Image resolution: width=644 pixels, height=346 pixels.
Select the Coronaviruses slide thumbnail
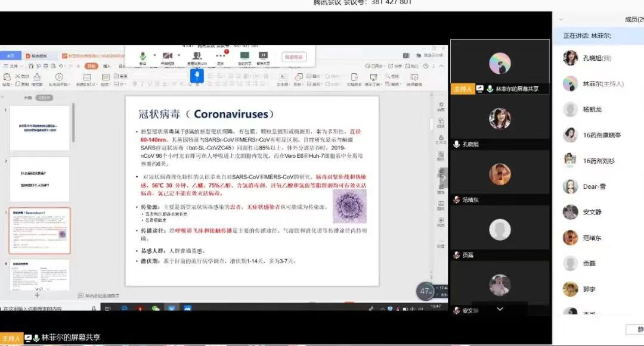40,230
